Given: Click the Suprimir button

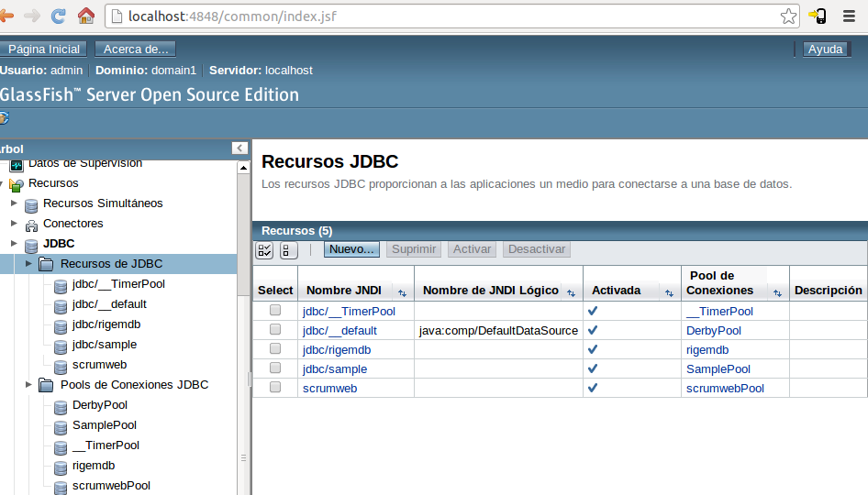Looking at the screenshot, I should [414, 249].
